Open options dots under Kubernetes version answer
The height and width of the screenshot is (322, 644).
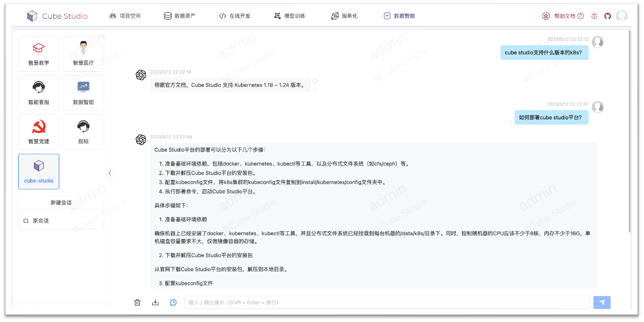(315, 89)
